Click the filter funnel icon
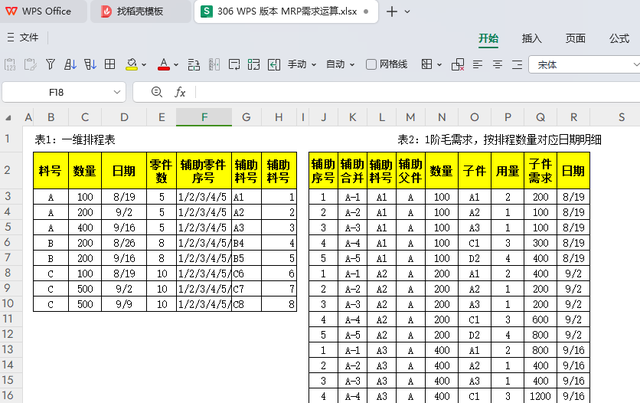The width and height of the screenshot is (640, 403). 50,65
